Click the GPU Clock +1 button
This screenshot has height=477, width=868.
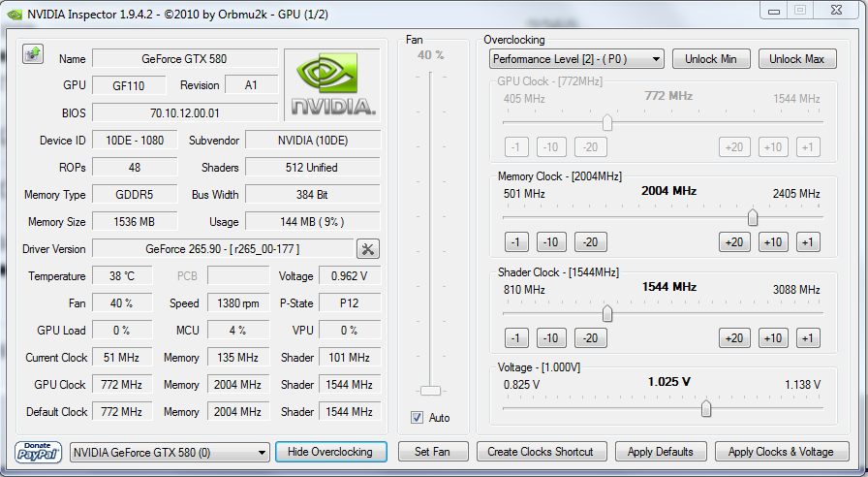[x=808, y=146]
